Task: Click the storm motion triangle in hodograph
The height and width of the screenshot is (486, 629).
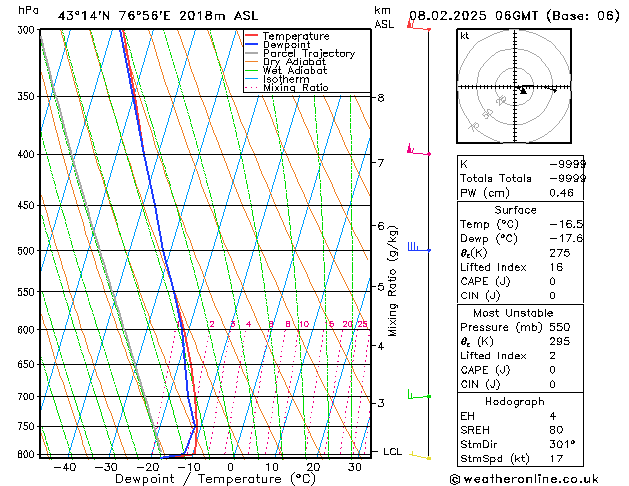Action: pyautogui.click(x=522, y=91)
